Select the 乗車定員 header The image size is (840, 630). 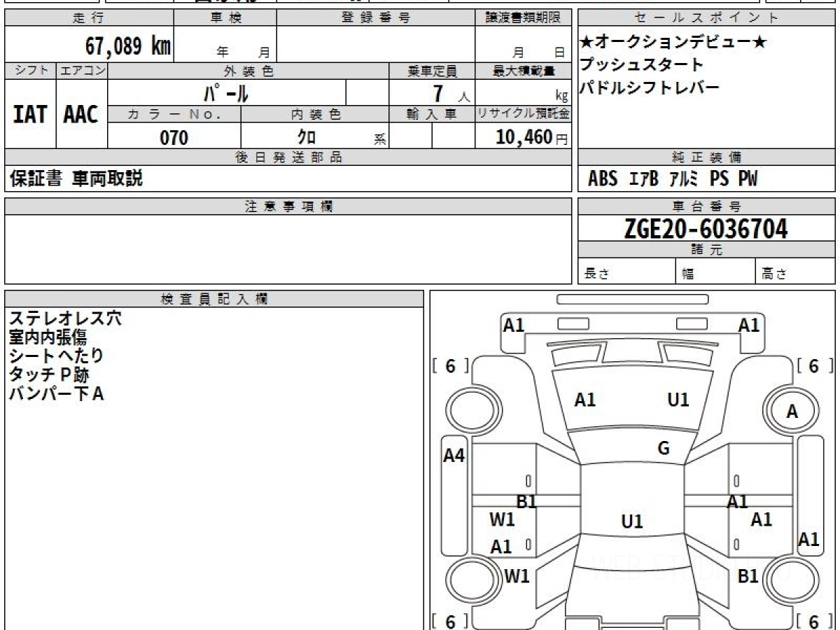pos(432,71)
